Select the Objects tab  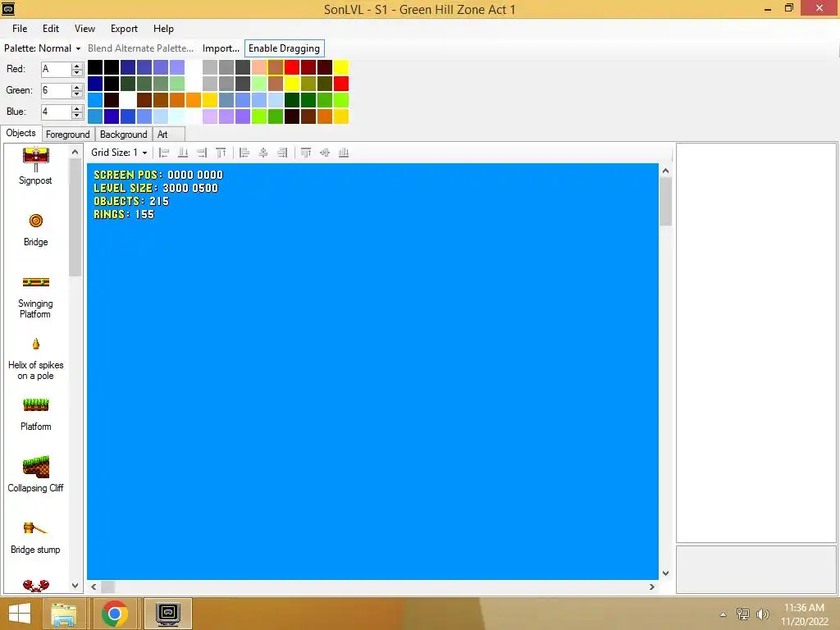(x=21, y=134)
